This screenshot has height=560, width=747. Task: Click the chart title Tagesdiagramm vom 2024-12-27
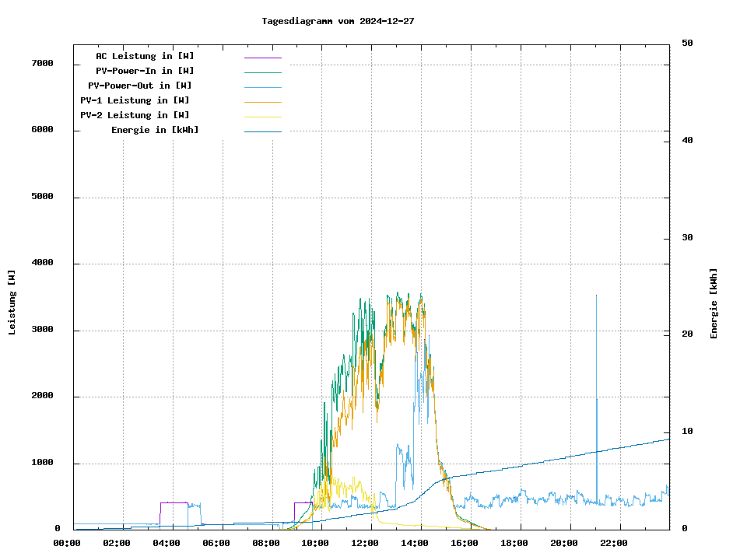coord(338,21)
